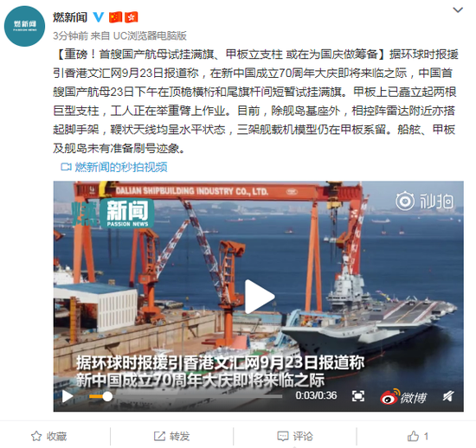Expand the post options chevron menu

458,10
